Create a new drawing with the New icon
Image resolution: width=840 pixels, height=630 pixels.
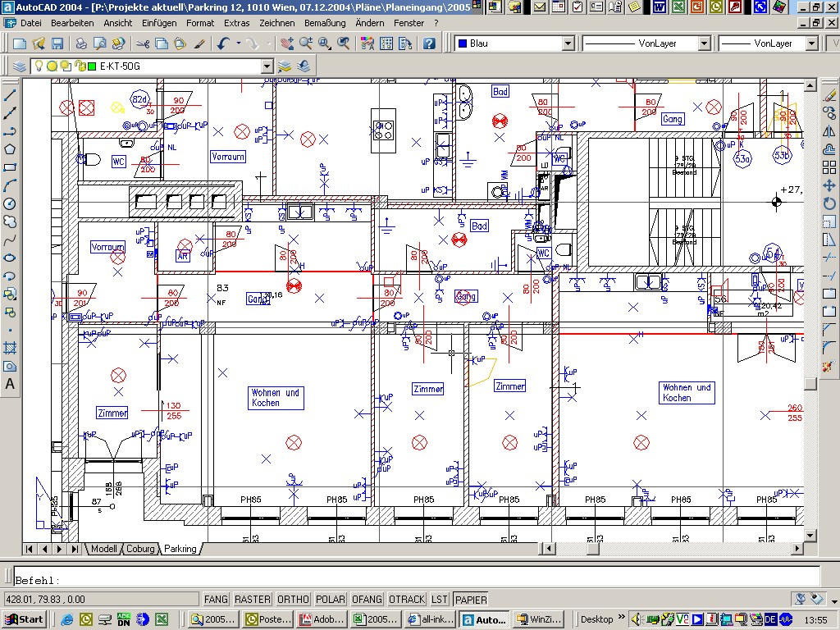(20, 44)
